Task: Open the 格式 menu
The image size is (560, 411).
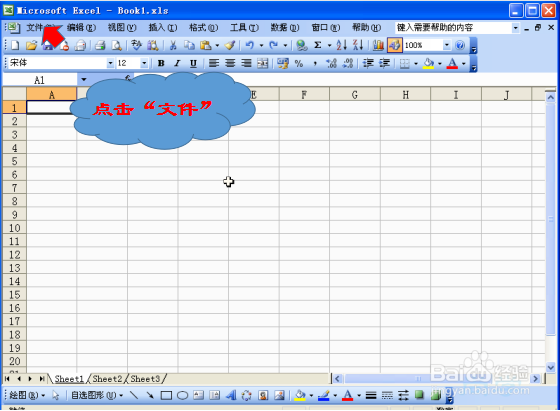Action: tap(204, 27)
